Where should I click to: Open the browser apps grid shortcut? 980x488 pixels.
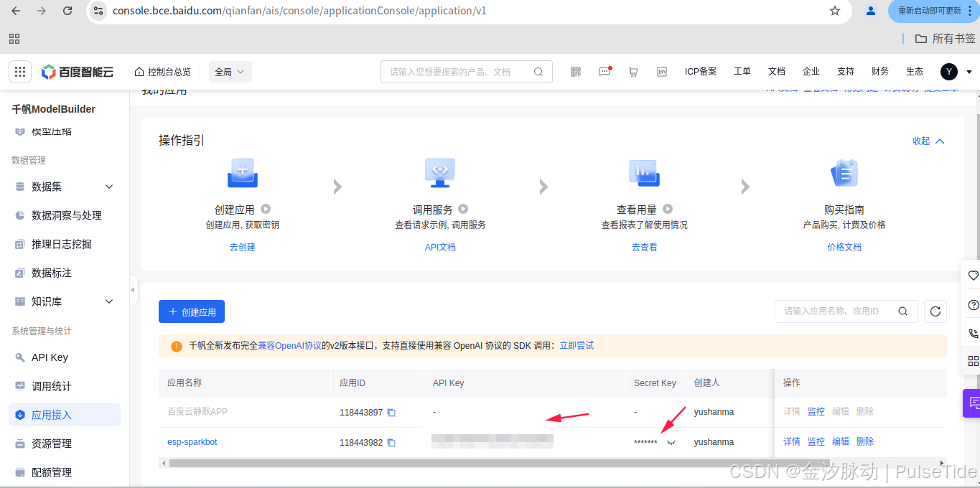[14, 39]
